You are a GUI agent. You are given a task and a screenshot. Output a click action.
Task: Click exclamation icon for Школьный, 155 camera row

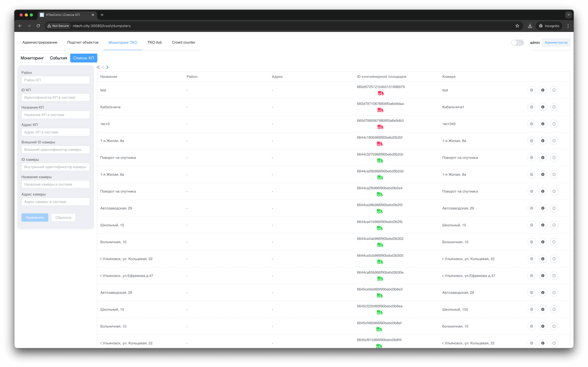tap(554, 309)
